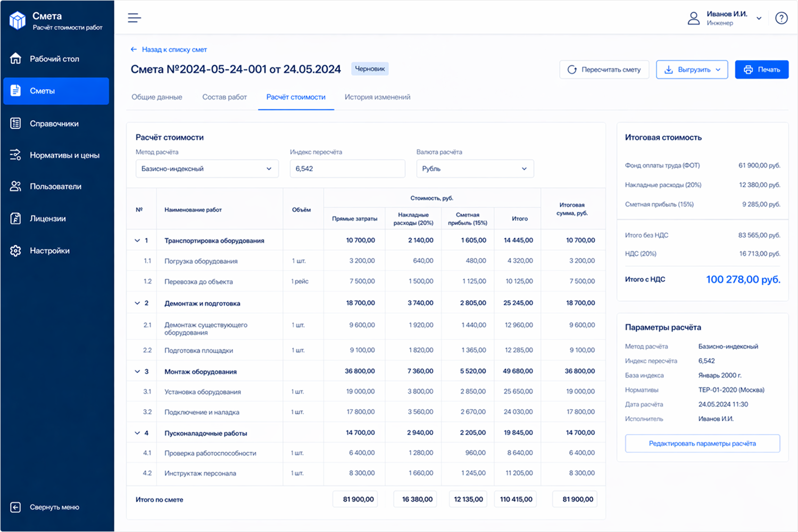Click Пересчитать смету button

pos(604,70)
